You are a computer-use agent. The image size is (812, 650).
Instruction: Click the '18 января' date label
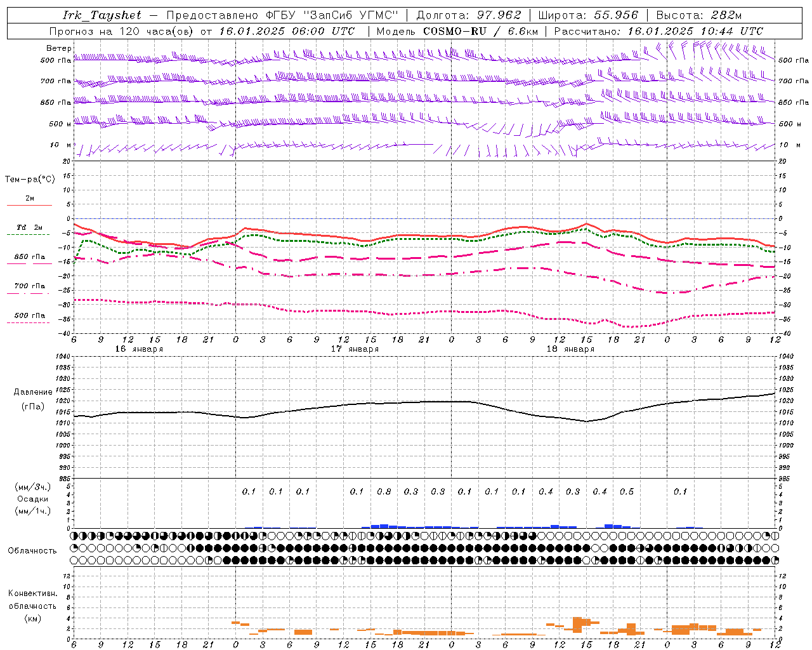click(x=570, y=349)
